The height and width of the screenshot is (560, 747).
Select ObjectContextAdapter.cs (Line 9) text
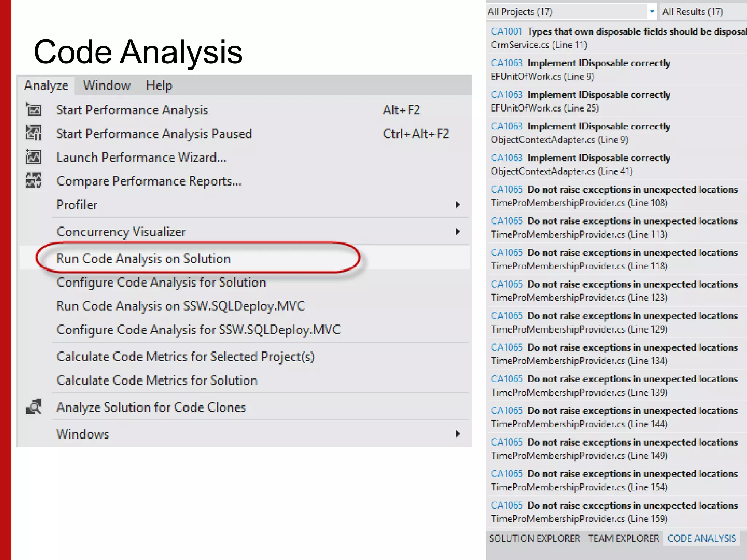559,140
